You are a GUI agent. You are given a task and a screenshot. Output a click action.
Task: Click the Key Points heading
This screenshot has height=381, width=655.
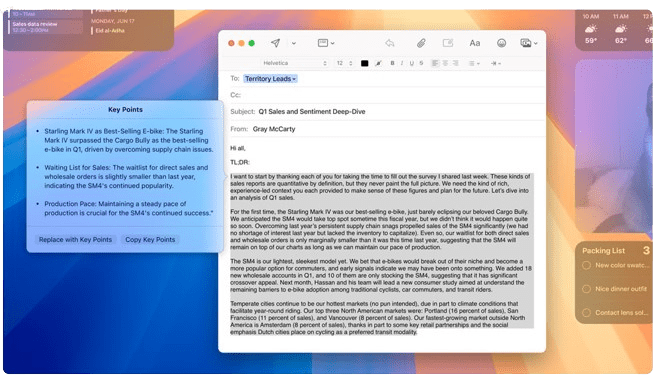click(125, 109)
